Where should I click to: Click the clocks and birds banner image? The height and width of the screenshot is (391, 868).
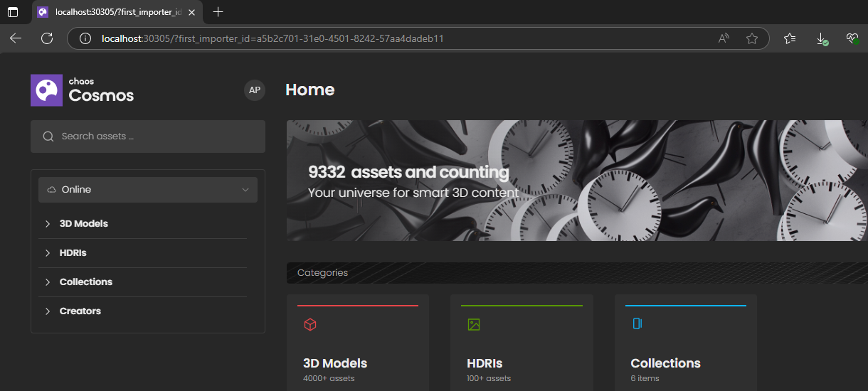[640, 181]
